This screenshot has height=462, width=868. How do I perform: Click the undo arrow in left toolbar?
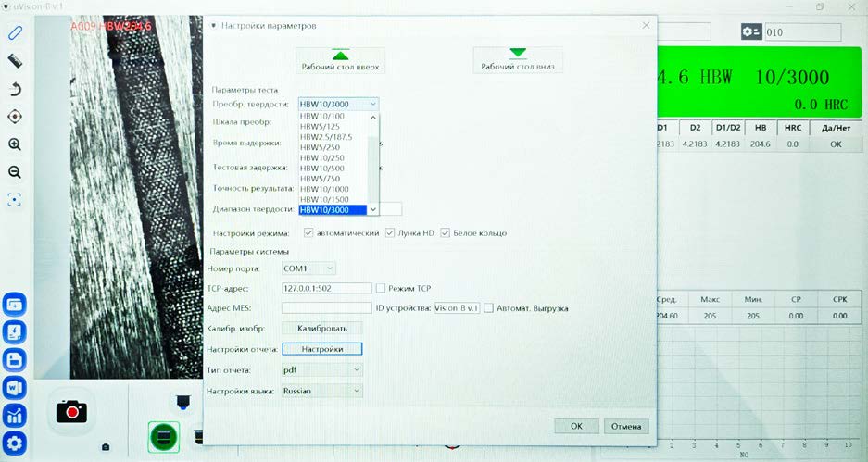[x=15, y=89]
